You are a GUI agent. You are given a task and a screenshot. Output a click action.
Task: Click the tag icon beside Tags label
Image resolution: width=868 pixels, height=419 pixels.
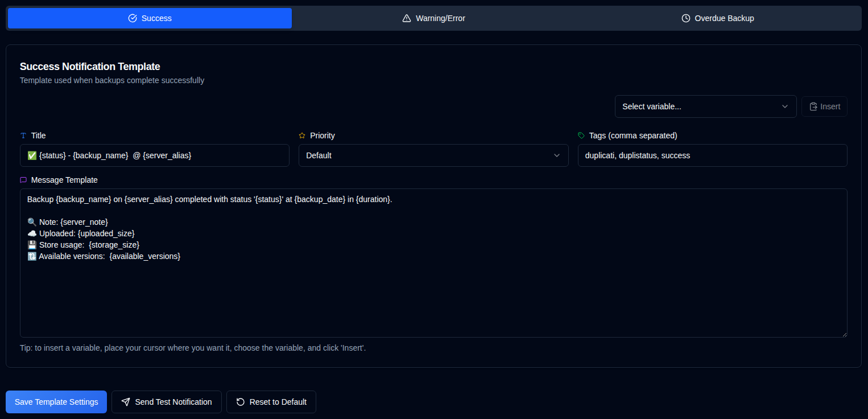click(581, 135)
